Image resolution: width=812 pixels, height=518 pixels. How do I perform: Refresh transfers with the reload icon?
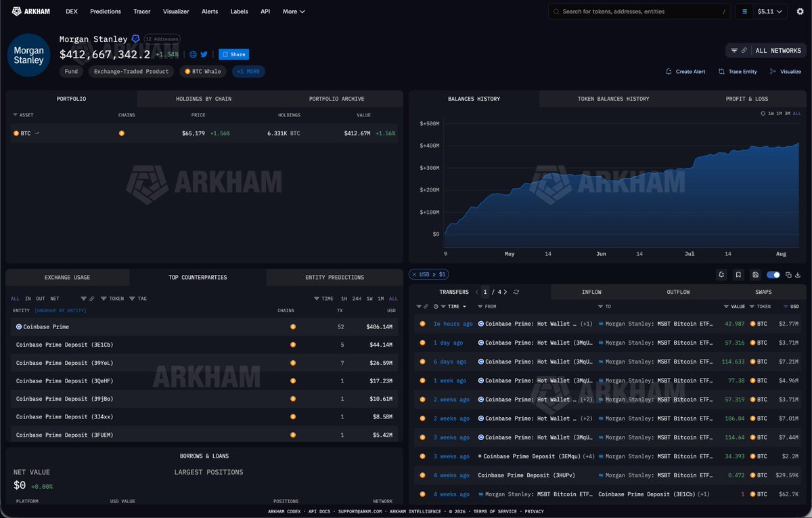click(516, 292)
